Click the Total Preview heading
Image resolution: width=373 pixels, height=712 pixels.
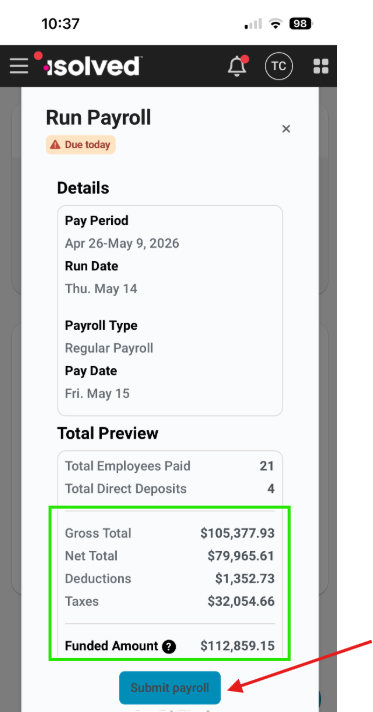108,434
